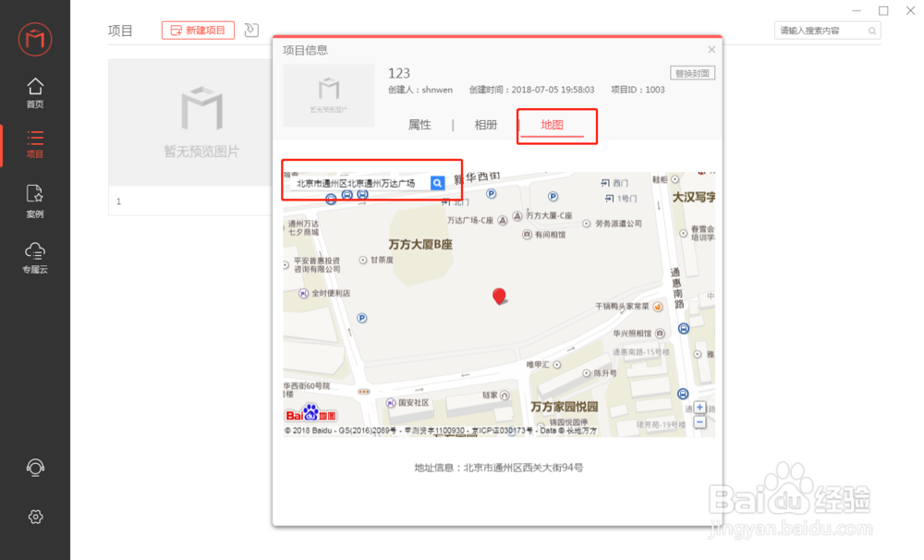Viewport: 924px width, 560px height.
Task: Switch to the 相册 tab
Action: (486, 125)
